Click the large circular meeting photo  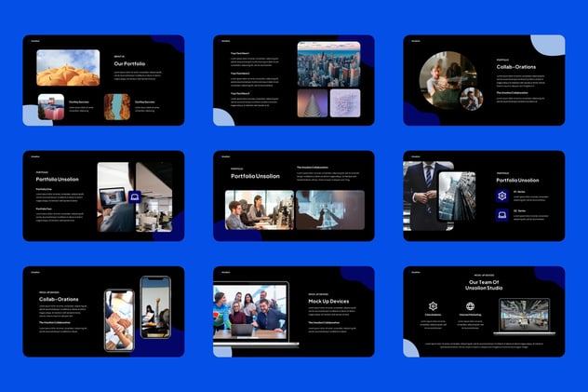[x=448, y=80]
